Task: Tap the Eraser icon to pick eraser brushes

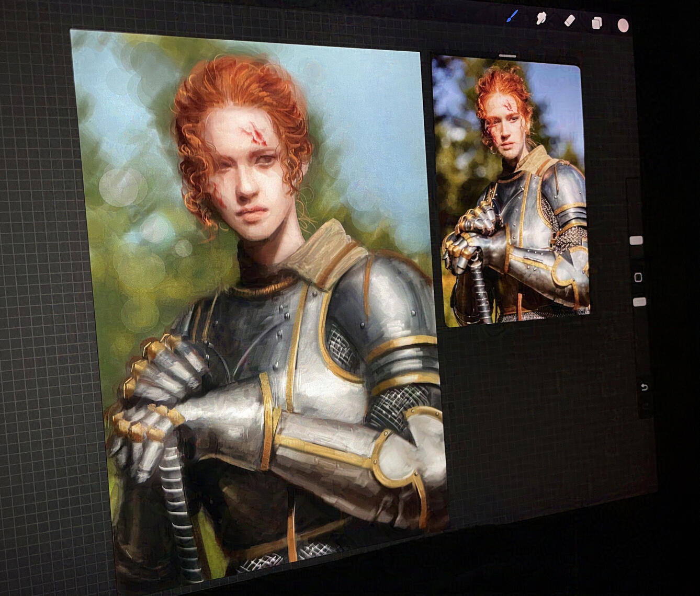Action: (x=569, y=21)
